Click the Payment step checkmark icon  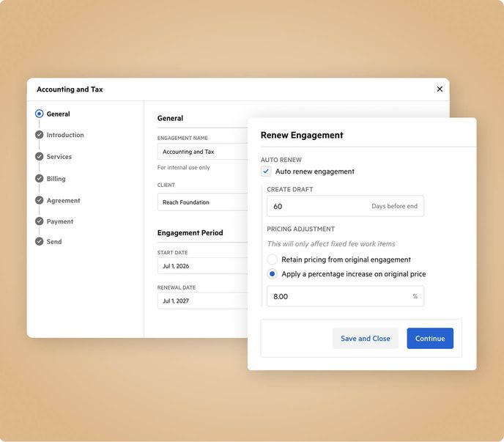click(40, 221)
